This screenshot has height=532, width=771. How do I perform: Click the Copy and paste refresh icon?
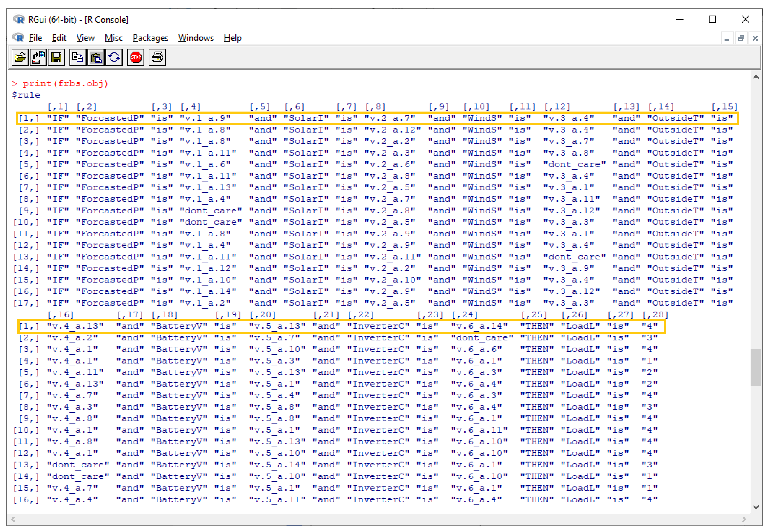pos(114,57)
